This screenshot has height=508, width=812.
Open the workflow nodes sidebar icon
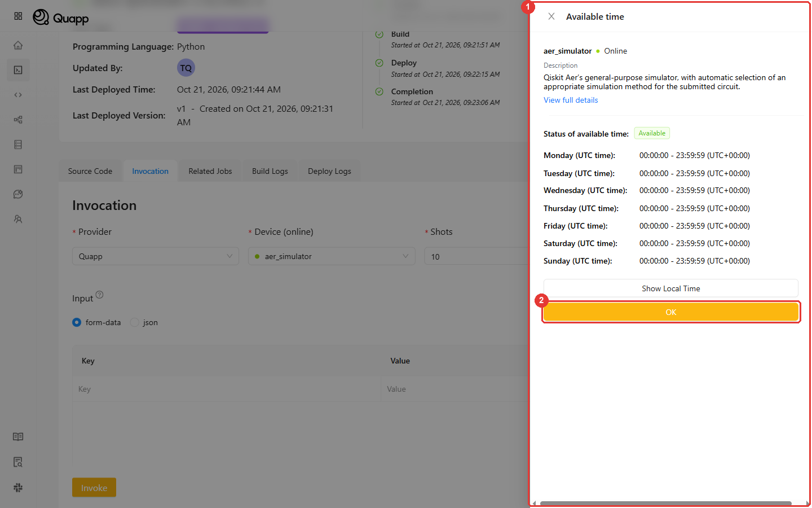(x=18, y=120)
